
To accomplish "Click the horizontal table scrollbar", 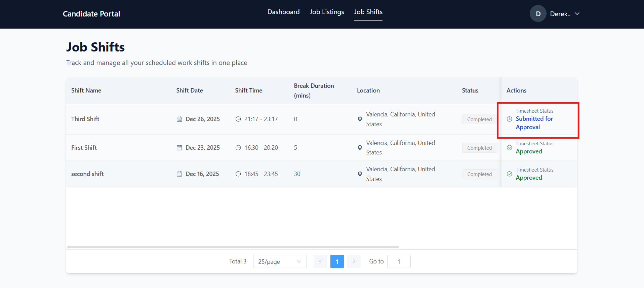I will [x=233, y=247].
